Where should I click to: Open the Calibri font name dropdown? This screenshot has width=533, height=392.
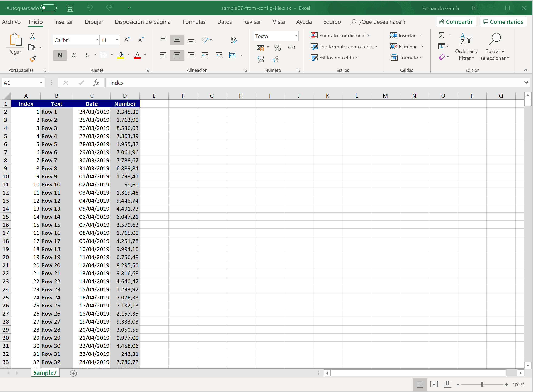coord(97,40)
